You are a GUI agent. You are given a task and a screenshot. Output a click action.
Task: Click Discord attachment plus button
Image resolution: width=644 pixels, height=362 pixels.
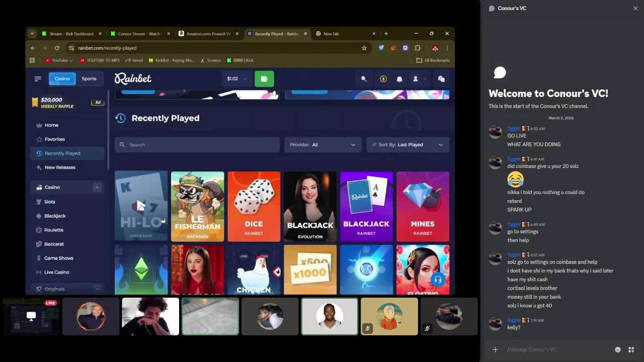[496, 349]
